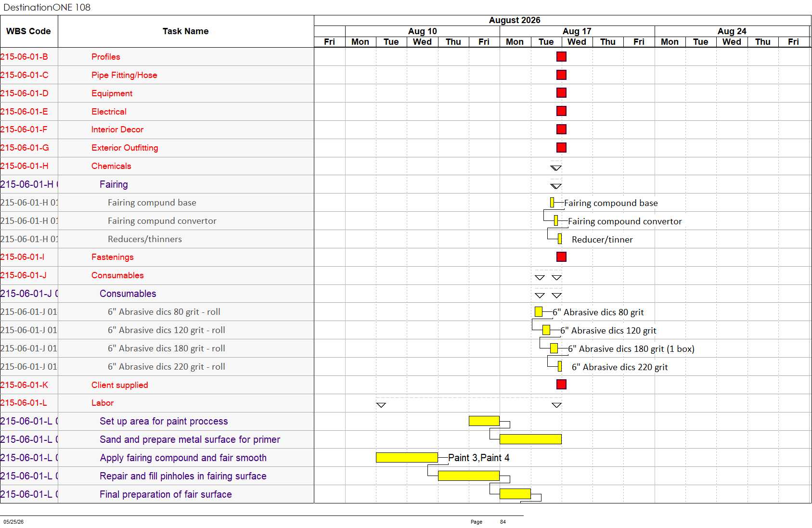Select the yellow 6" Abrasive dics 80 grit bar
812x528 pixels.
pyautogui.click(x=539, y=312)
